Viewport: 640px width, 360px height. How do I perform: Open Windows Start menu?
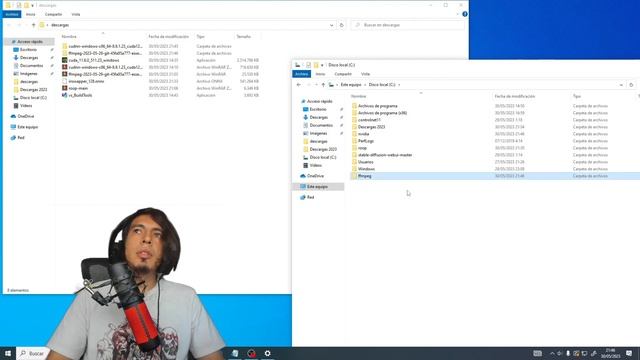[x=8, y=353]
